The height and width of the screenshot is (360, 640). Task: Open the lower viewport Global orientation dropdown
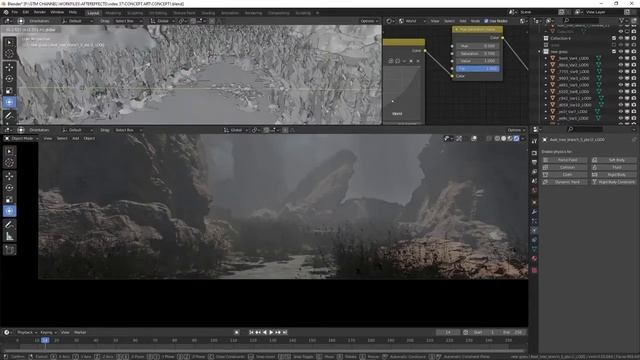236,130
